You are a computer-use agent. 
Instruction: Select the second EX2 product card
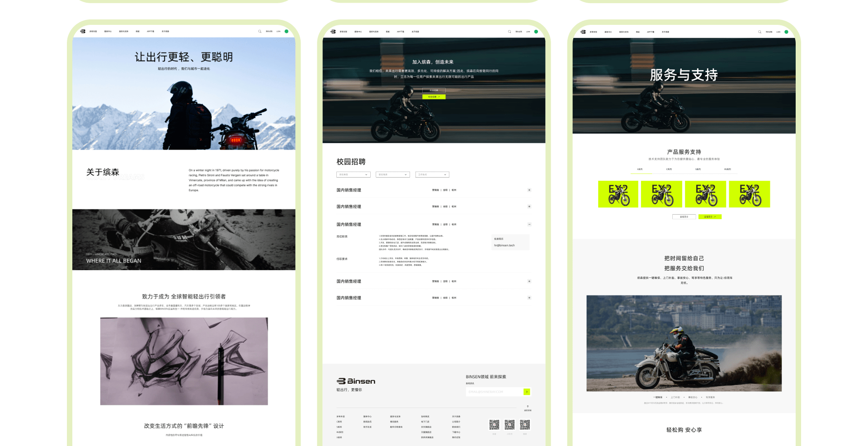661,194
